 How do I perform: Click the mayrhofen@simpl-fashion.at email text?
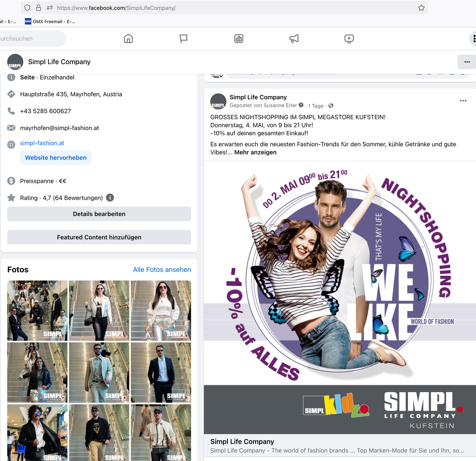click(59, 128)
